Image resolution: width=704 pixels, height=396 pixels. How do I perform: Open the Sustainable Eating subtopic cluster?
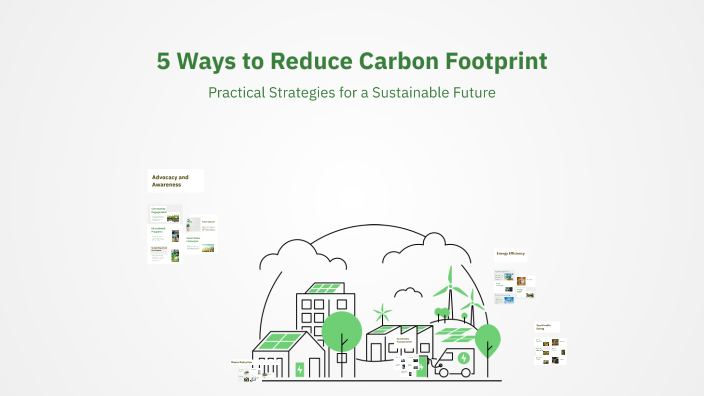550,351
